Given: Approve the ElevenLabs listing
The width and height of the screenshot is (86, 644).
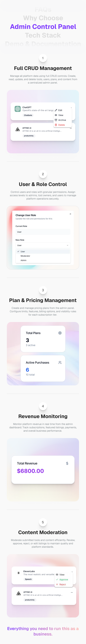Looking at the screenshot, I should pos(64,579).
